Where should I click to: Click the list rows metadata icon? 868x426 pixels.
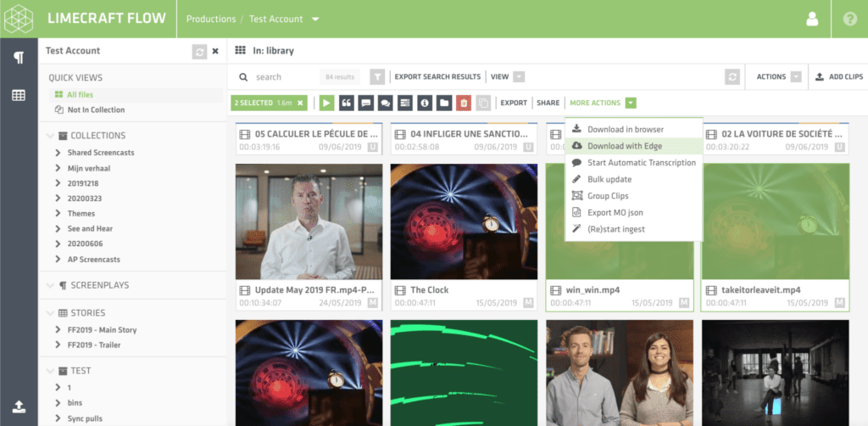(405, 103)
